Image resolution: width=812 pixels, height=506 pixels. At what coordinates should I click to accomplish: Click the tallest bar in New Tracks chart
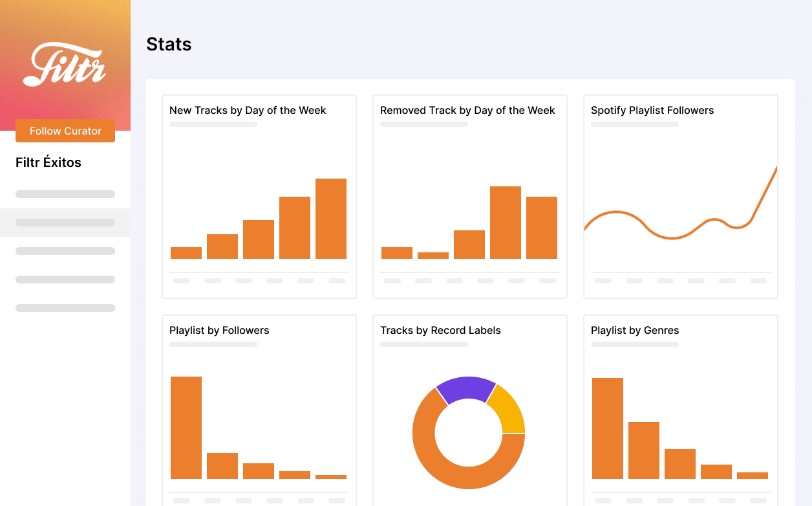[331, 219]
